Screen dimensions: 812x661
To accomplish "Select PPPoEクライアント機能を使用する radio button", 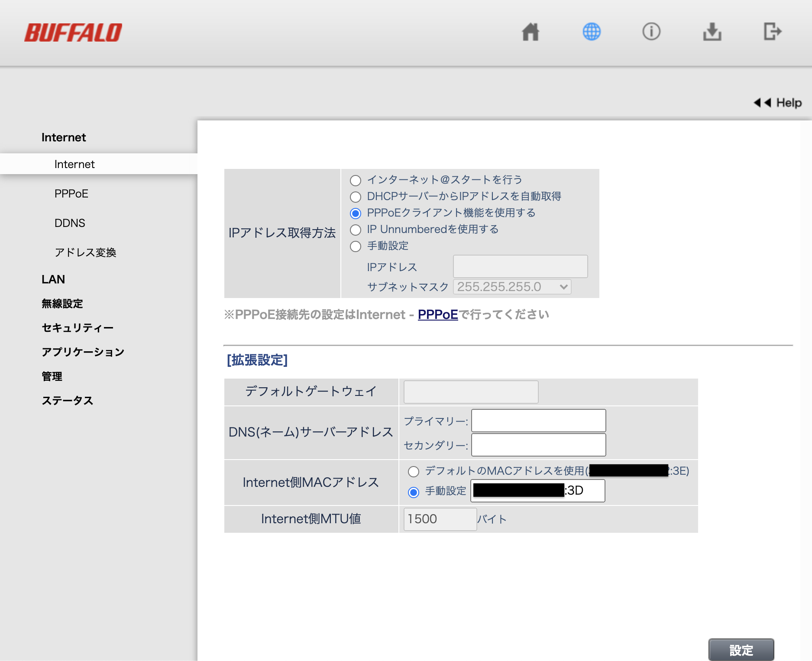I will [x=355, y=213].
